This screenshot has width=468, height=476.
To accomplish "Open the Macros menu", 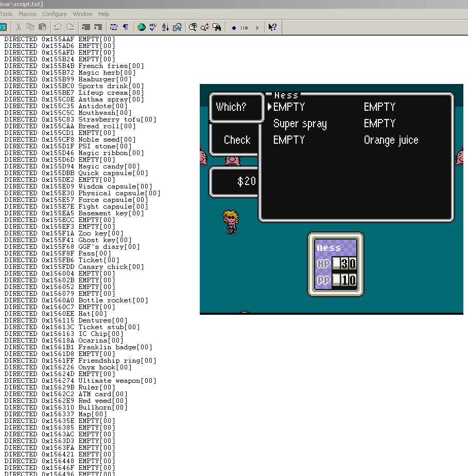I will coord(27,14).
